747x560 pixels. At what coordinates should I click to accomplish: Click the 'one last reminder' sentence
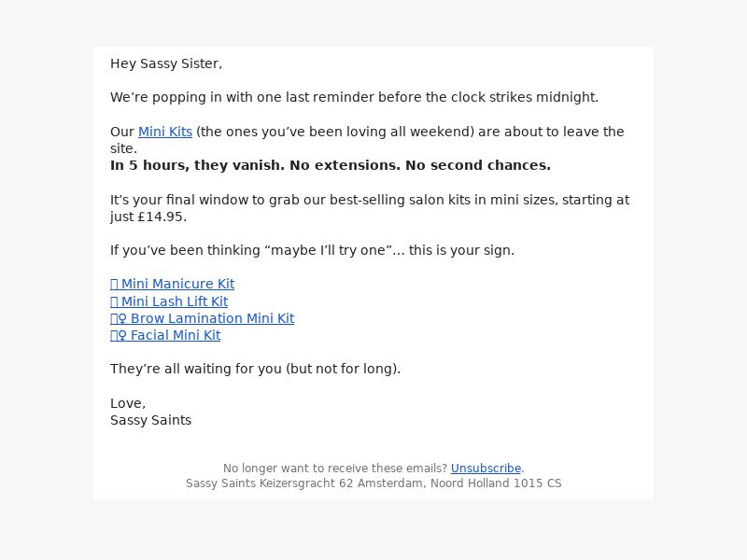(x=354, y=97)
